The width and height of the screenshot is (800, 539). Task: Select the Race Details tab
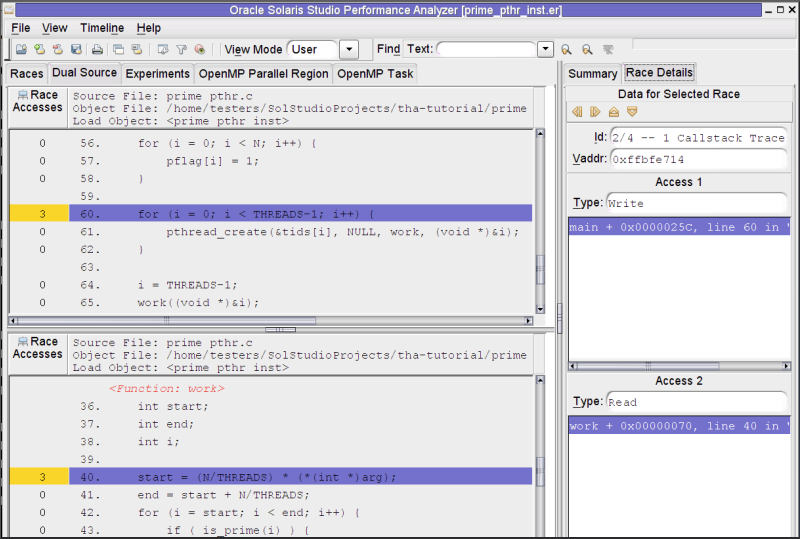[659, 72]
